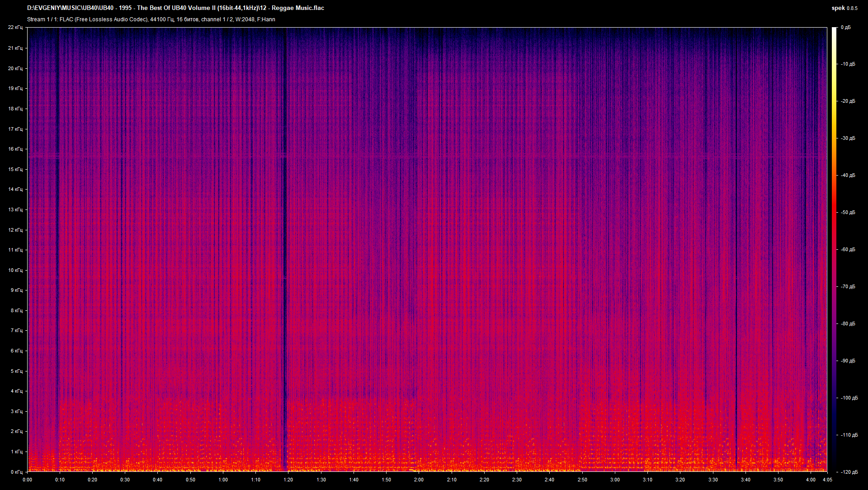Click the 0 кГц frequency axis label
868x490 pixels.
pos(16,472)
